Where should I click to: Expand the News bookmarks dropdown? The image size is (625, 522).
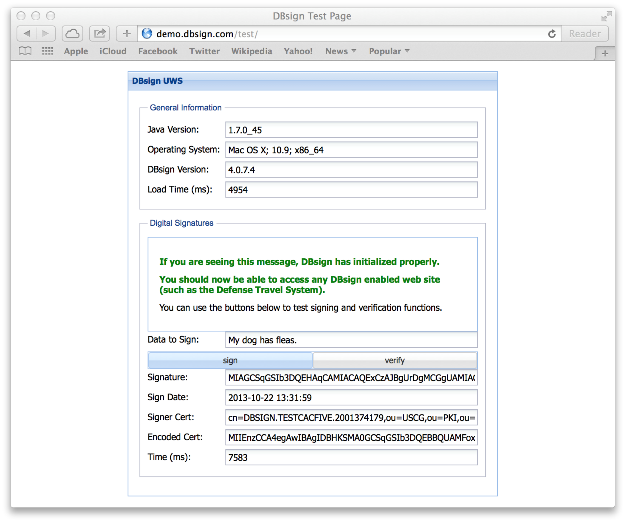tap(340, 51)
